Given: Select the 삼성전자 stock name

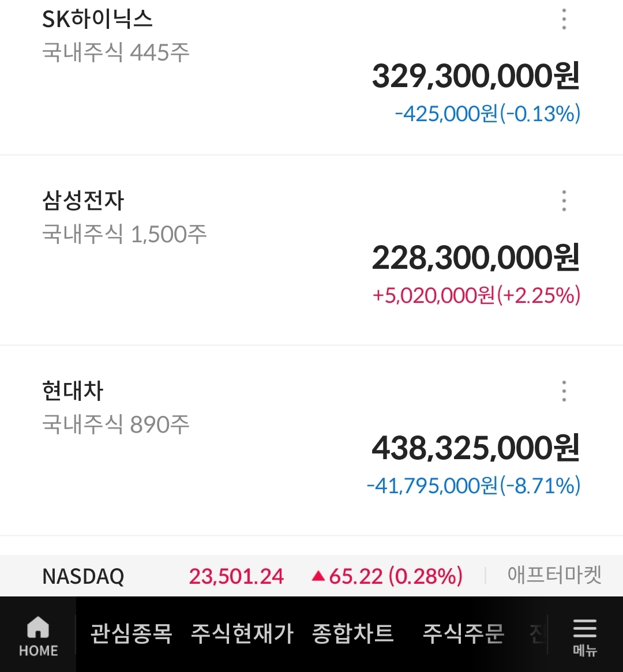Looking at the screenshot, I should [x=83, y=201].
